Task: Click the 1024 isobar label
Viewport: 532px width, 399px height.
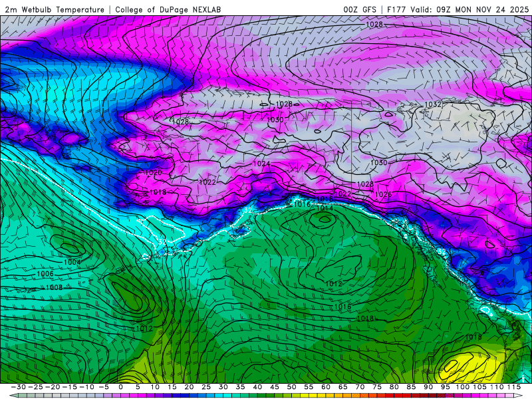Action: 261,164
